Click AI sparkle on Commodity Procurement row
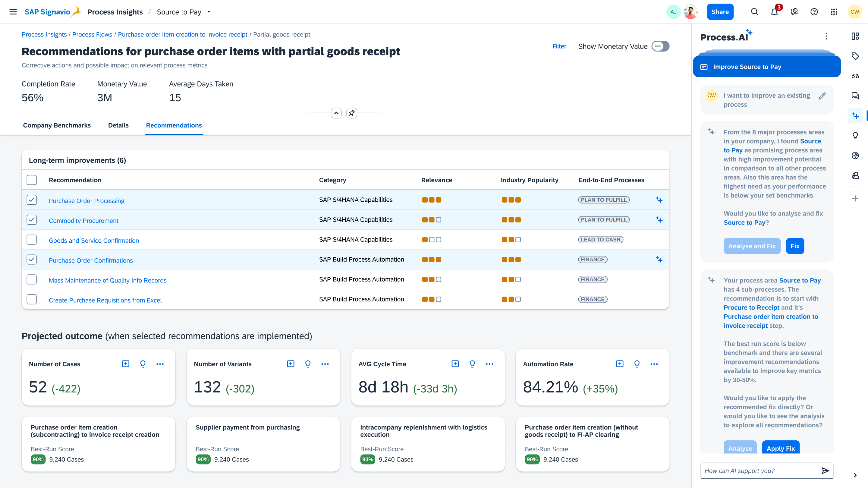This screenshot has height=488, width=868. coord(659,220)
